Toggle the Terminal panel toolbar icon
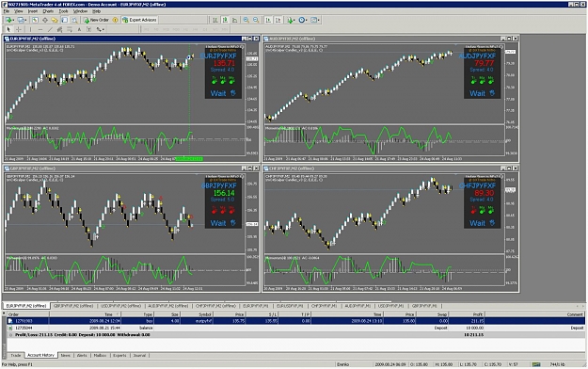This screenshot has height=369, width=588. pos(65,20)
